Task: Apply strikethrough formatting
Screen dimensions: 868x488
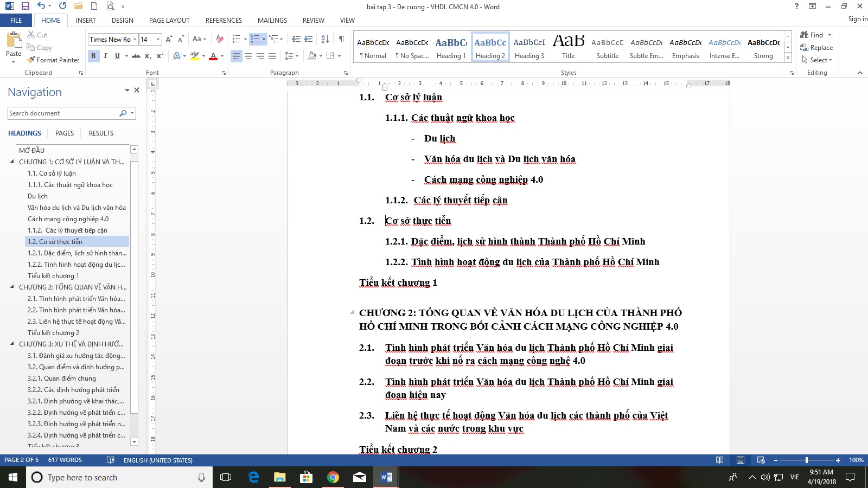Action: (x=136, y=56)
